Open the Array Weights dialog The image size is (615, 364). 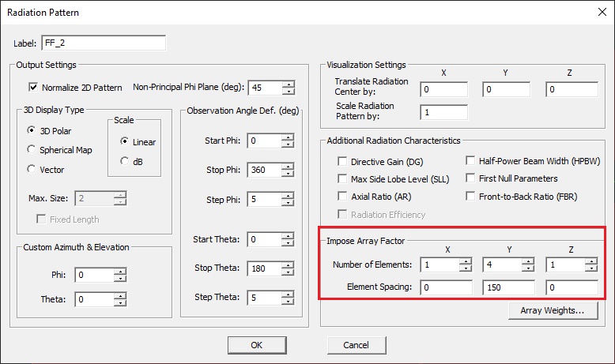click(552, 311)
